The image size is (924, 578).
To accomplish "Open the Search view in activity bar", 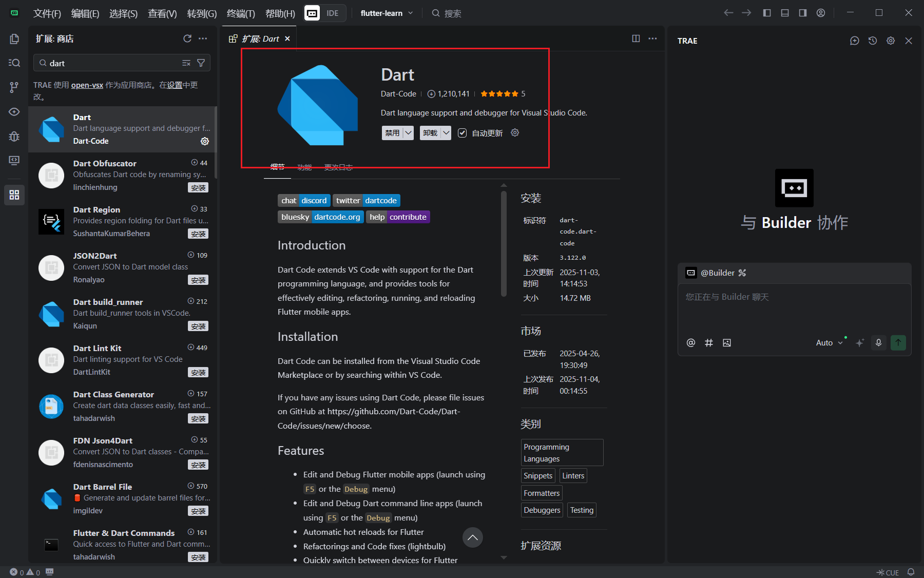I will coord(14,63).
